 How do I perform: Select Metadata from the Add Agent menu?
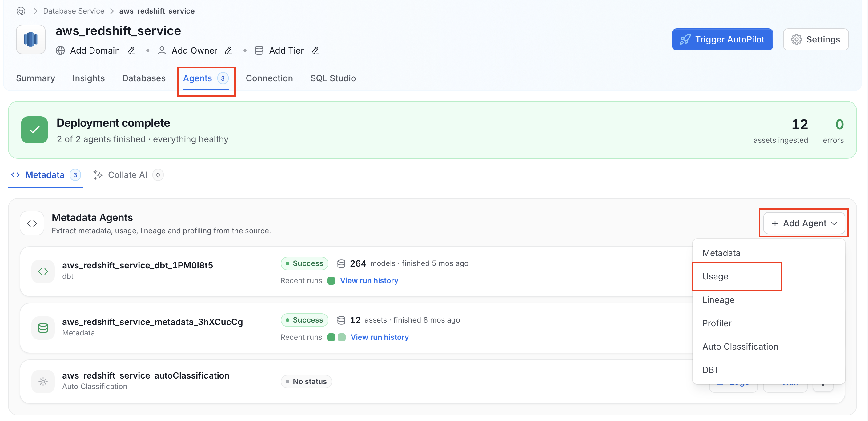coord(769,253)
